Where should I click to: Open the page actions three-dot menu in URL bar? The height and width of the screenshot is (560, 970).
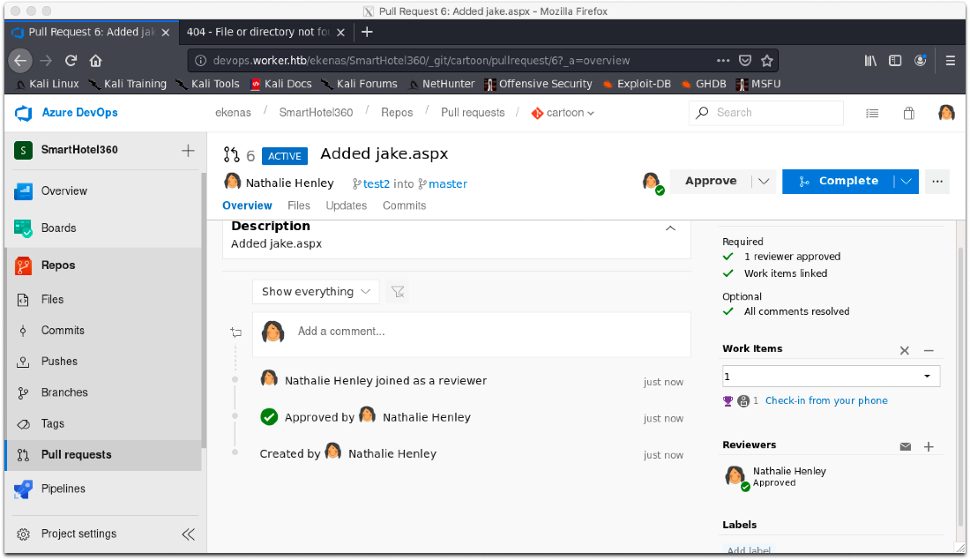[722, 61]
